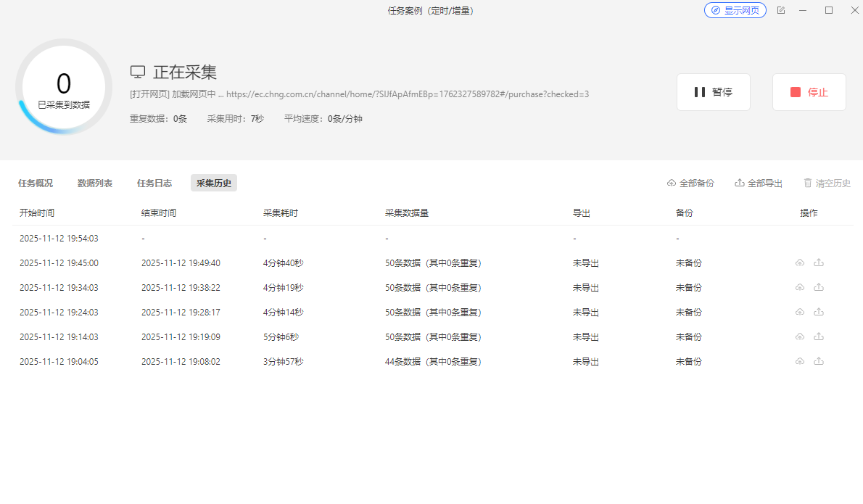The image size is (863, 504).
Task: Select start time 2025-11-12 19:45:00
Action: point(59,263)
